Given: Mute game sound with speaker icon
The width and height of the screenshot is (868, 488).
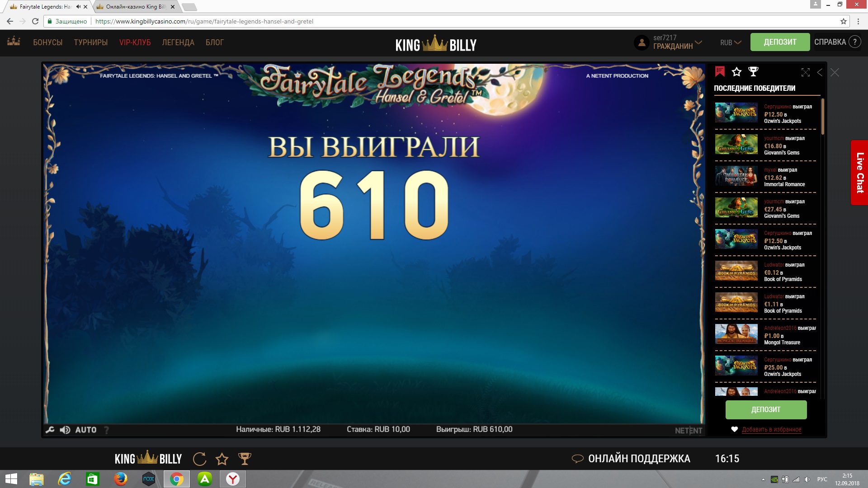Looking at the screenshot, I should [65, 430].
